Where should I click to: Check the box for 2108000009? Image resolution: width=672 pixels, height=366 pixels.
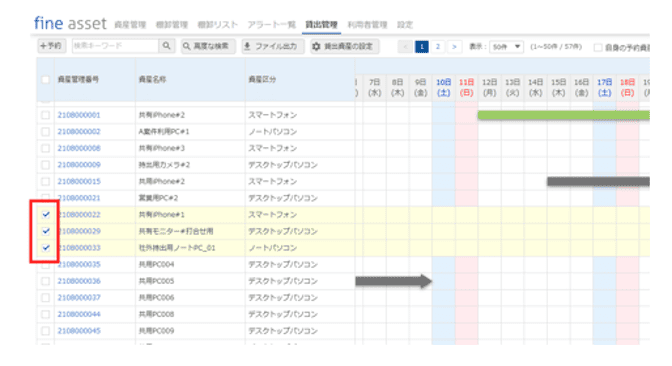click(45, 165)
